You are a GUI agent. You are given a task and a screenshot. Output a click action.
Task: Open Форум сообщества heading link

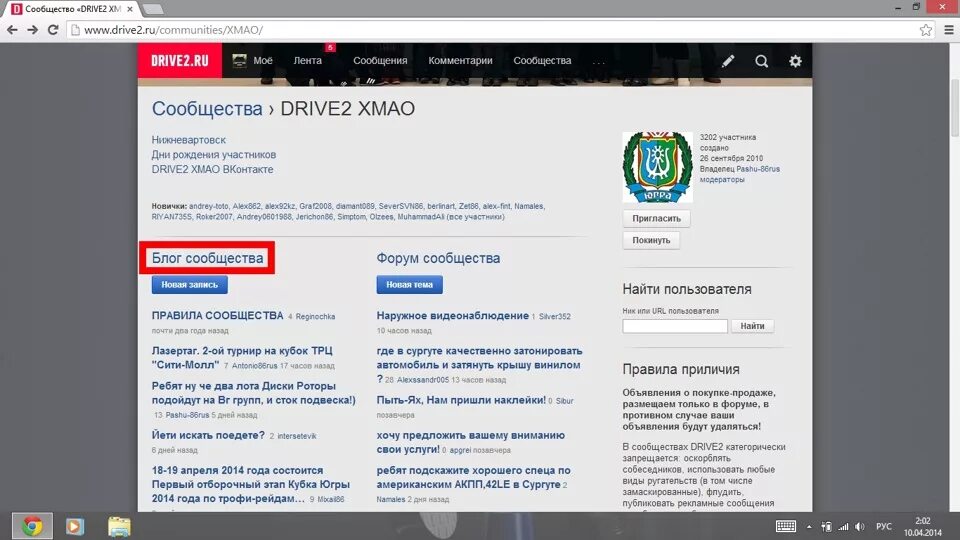point(438,258)
